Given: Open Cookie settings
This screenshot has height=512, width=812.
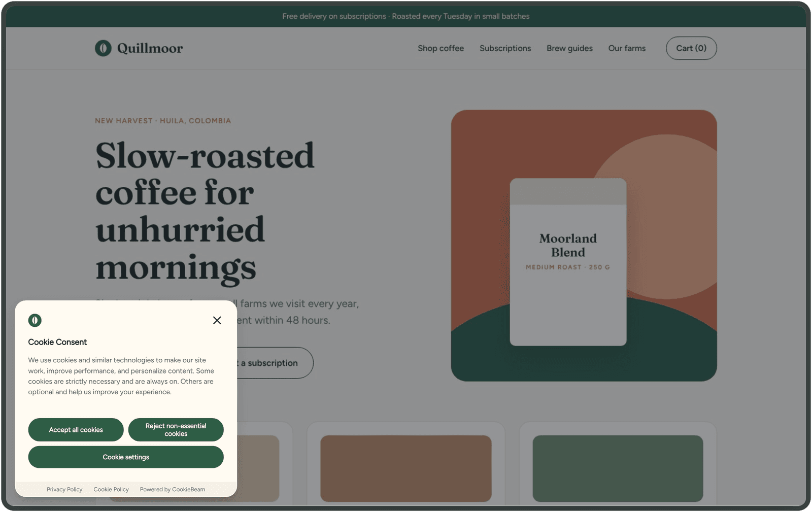Looking at the screenshot, I should click(x=126, y=457).
